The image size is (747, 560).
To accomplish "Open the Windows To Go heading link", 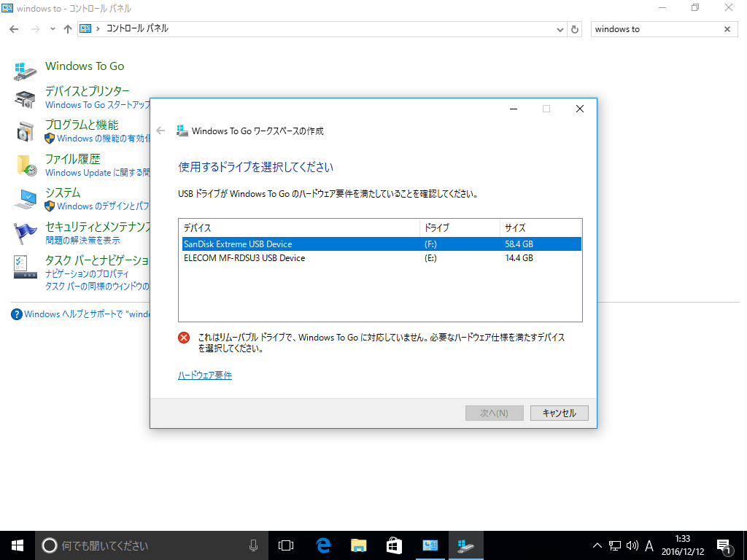I will coord(85,66).
